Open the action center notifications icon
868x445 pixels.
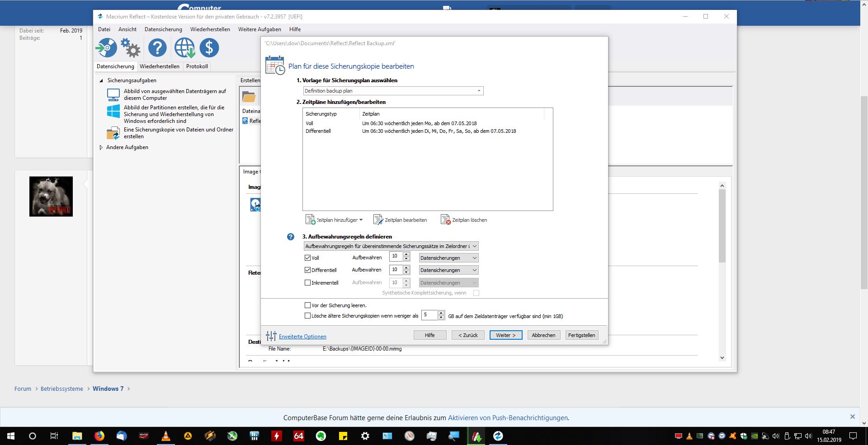coord(853,436)
